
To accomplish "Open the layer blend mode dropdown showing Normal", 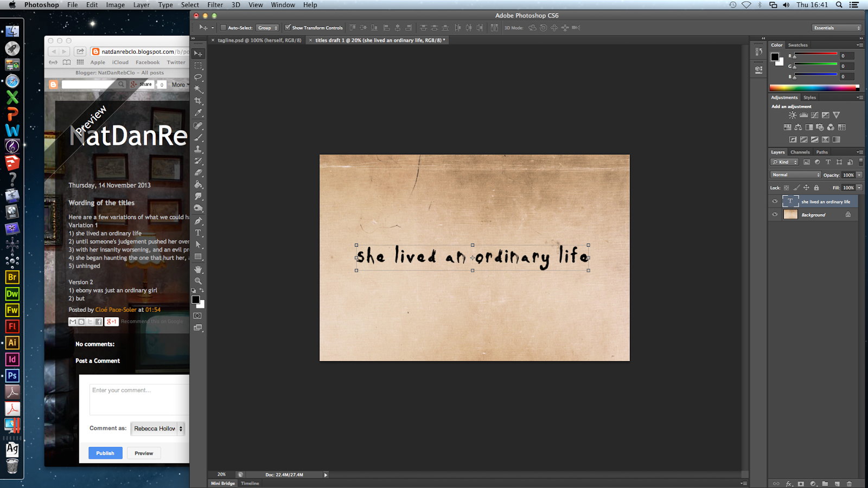I will 795,175.
